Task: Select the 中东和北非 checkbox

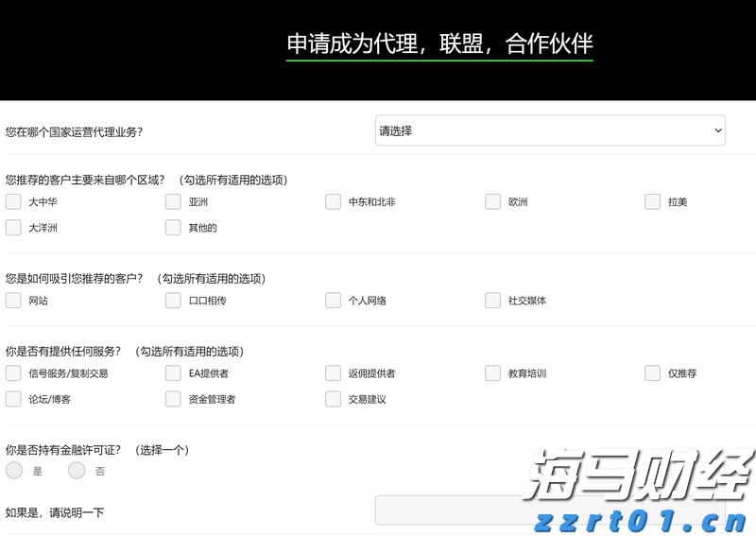Action: 333,201
